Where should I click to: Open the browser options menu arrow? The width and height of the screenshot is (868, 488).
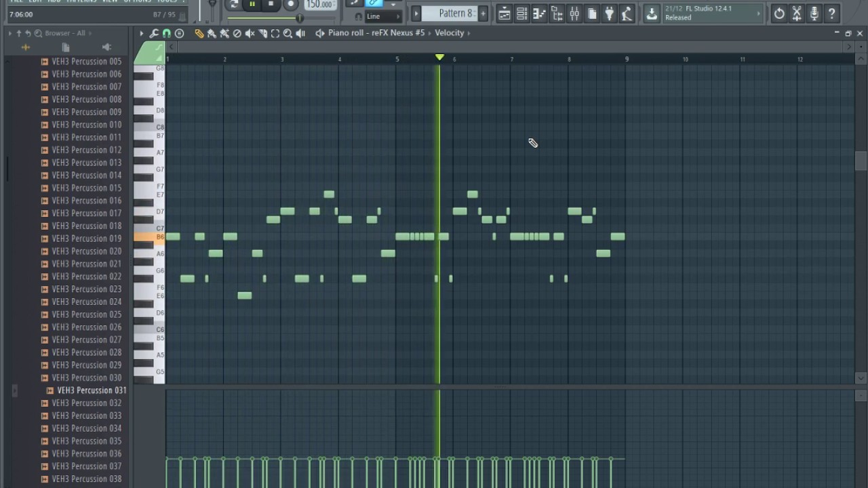coord(9,33)
